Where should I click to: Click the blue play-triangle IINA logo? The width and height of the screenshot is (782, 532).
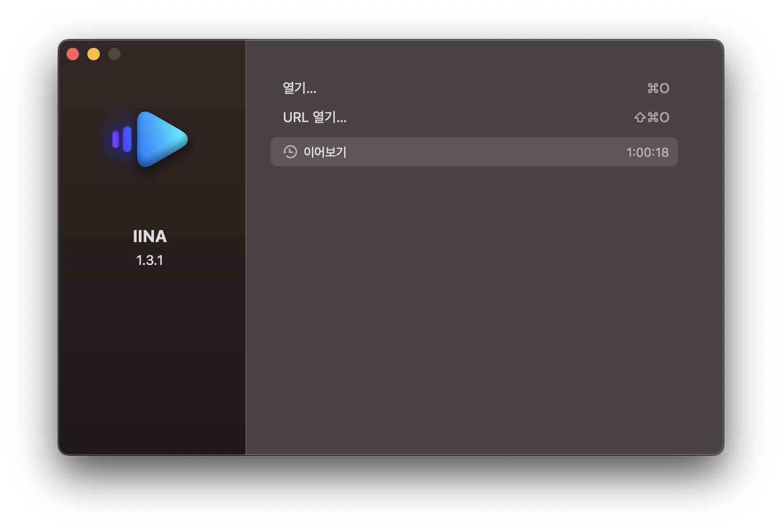point(161,139)
